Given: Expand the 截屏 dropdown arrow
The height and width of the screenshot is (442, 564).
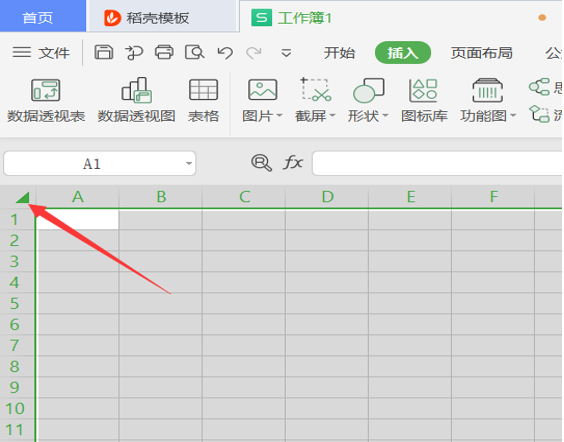Looking at the screenshot, I should (332, 116).
